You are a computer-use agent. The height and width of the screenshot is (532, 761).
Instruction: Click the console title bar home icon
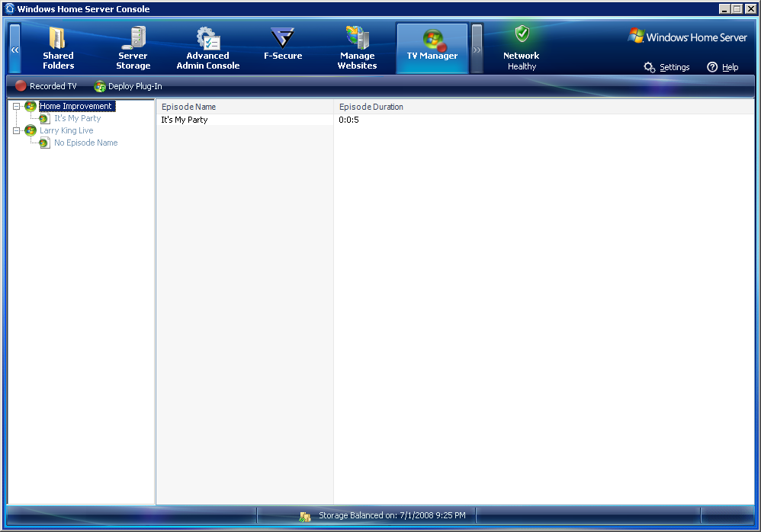(10, 8)
